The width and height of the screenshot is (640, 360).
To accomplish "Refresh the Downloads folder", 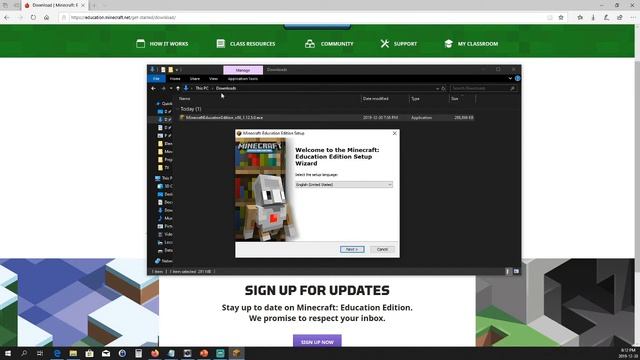I will coord(444,88).
